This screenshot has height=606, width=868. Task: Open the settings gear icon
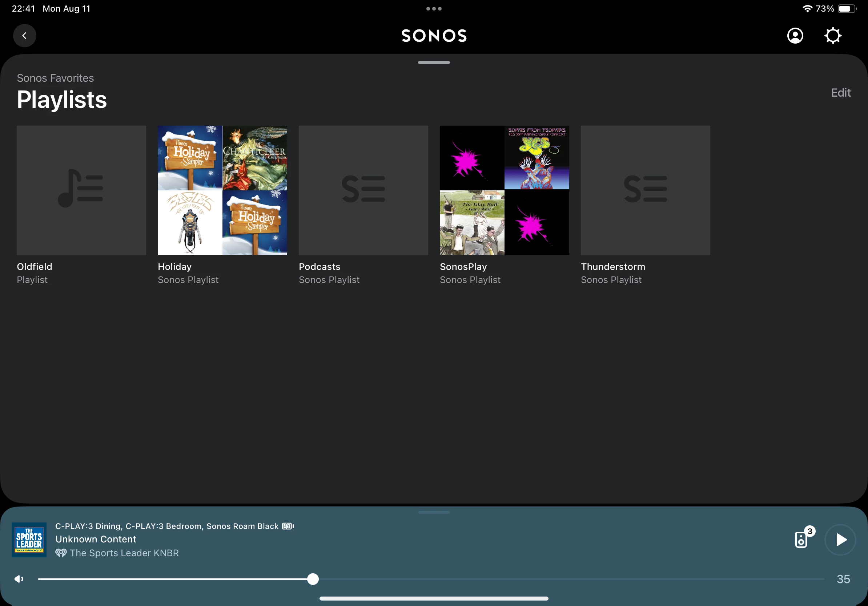(x=832, y=36)
